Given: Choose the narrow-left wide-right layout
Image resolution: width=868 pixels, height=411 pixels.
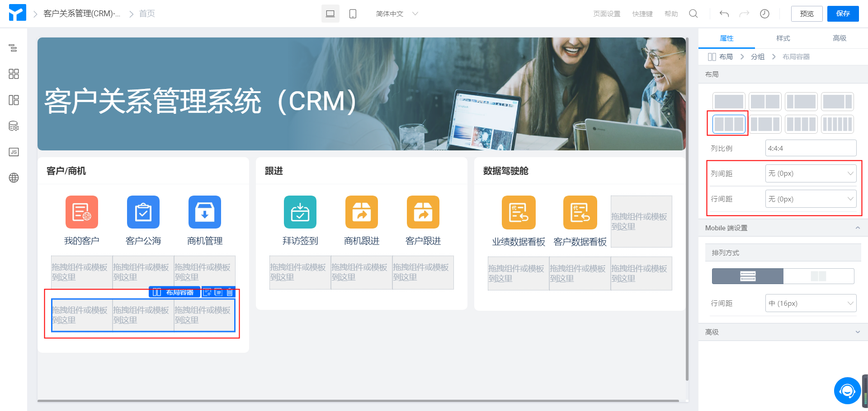Looking at the screenshot, I should pos(801,102).
